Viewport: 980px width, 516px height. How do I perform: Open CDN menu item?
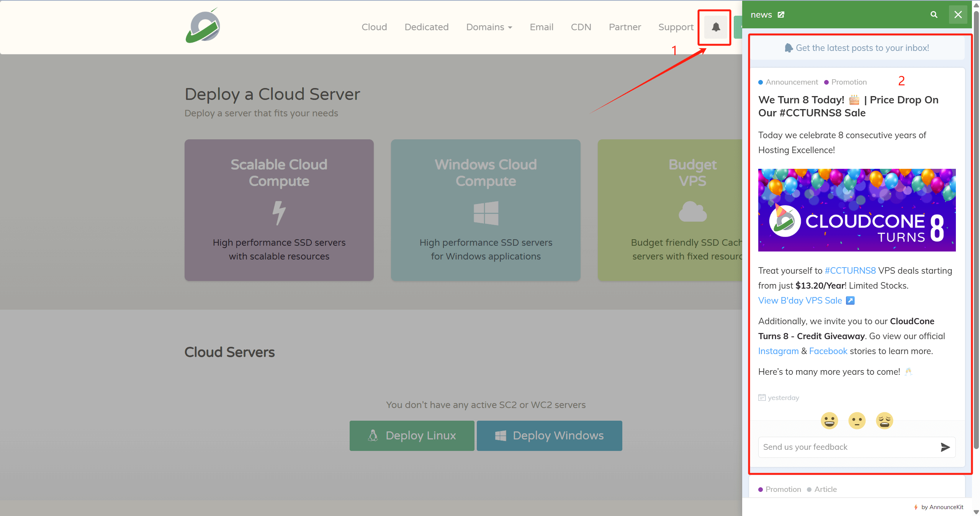coord(581,27)
